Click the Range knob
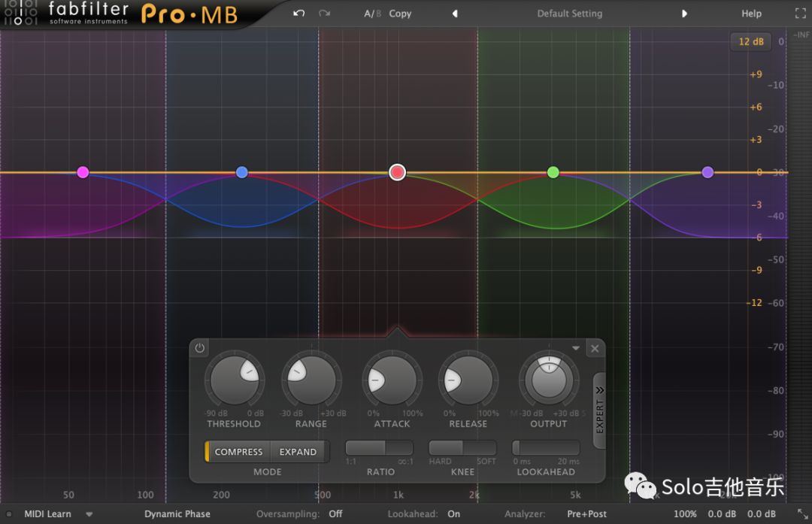 click(311, 380)
